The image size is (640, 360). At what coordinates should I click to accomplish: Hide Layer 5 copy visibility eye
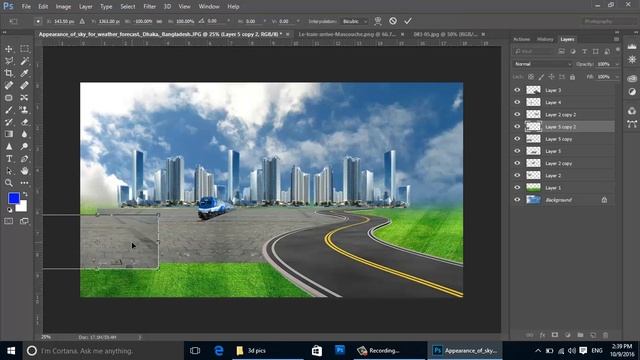[x=517, y=139]
